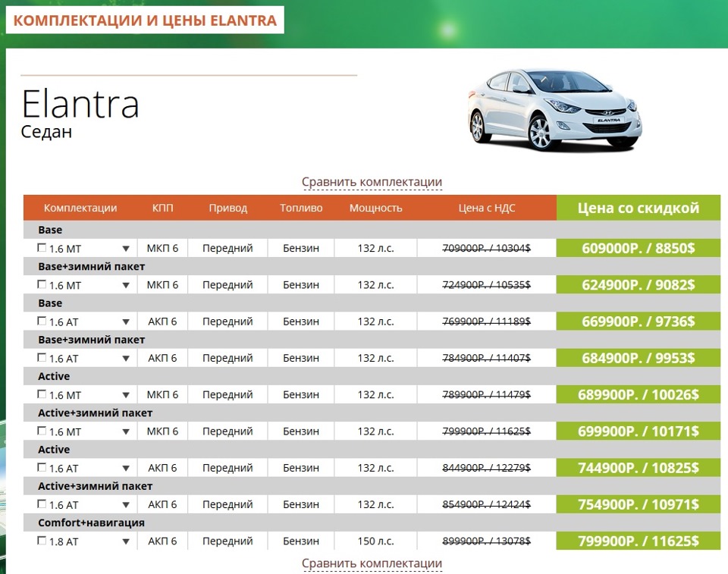The height and width of the screenshot is (574, 728).
Task: Tick the 1.8 AT checkbox for Comfort+навигация
Action: click(42, 541)
